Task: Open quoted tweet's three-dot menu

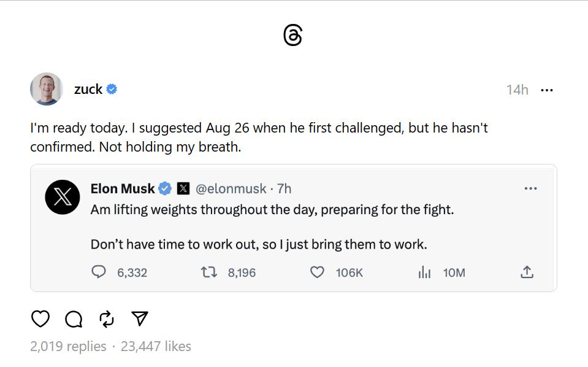Action: click(530, 188)
